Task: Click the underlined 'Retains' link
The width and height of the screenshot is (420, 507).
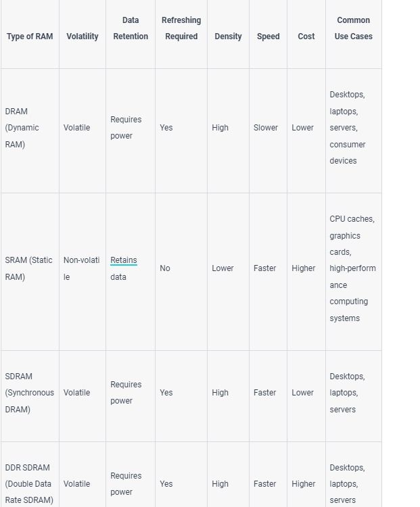Action: click(x=124, y=260)
